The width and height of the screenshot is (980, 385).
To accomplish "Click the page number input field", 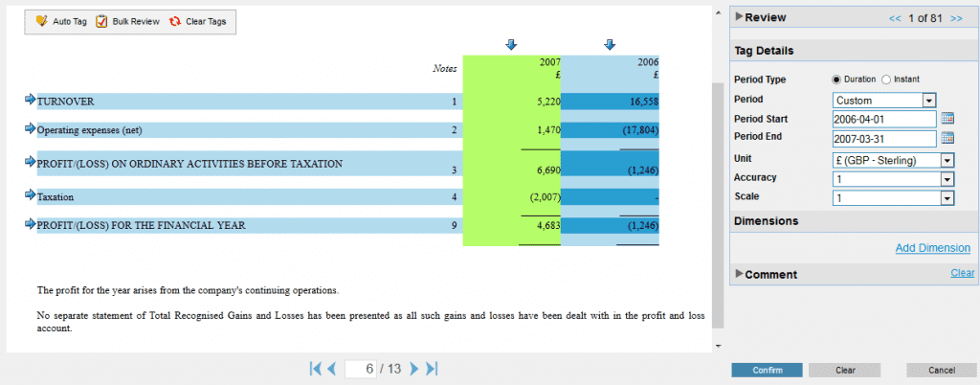I will (360, 369).
